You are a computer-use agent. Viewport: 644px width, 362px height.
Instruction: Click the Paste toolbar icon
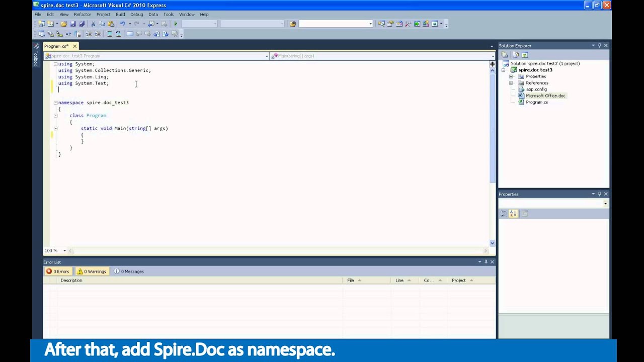click(111, 24)
